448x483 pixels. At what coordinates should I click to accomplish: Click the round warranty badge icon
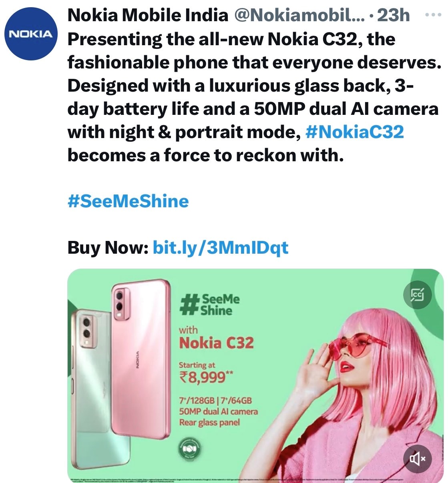tap(189, 450)
